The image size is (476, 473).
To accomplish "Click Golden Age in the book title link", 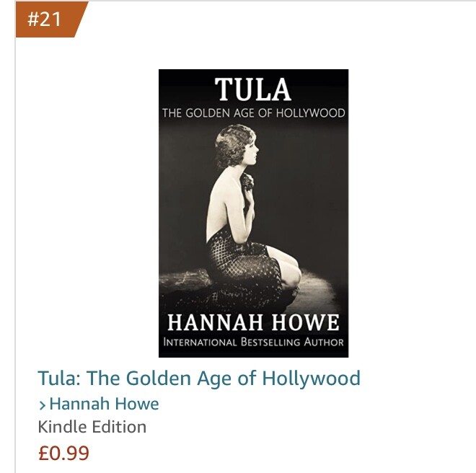I will pos(179,379).
